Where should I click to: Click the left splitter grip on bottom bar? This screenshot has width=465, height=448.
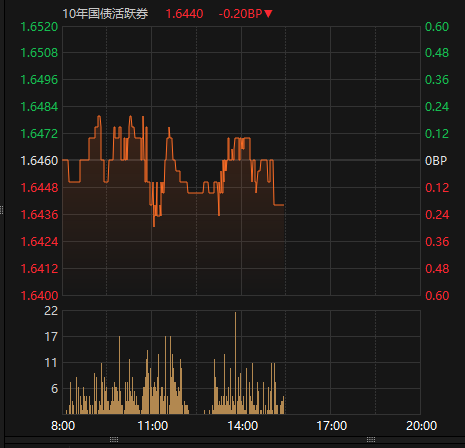click(x=114, y=439)
